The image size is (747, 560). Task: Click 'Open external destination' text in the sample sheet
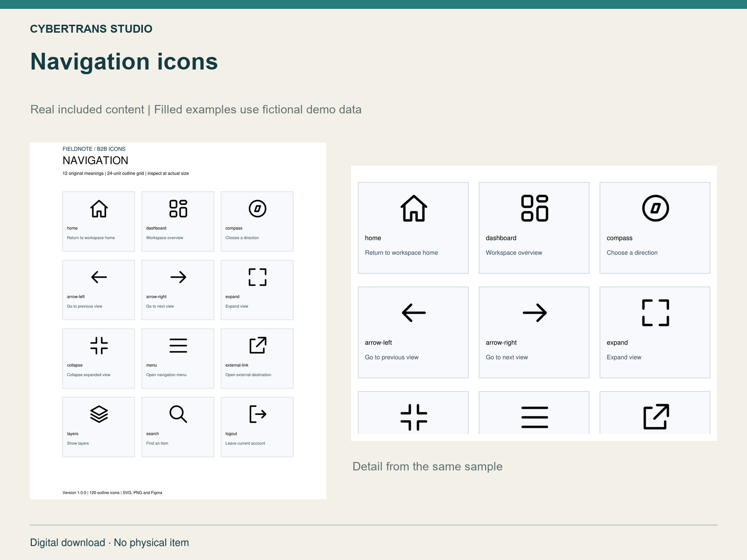point(248,375)
